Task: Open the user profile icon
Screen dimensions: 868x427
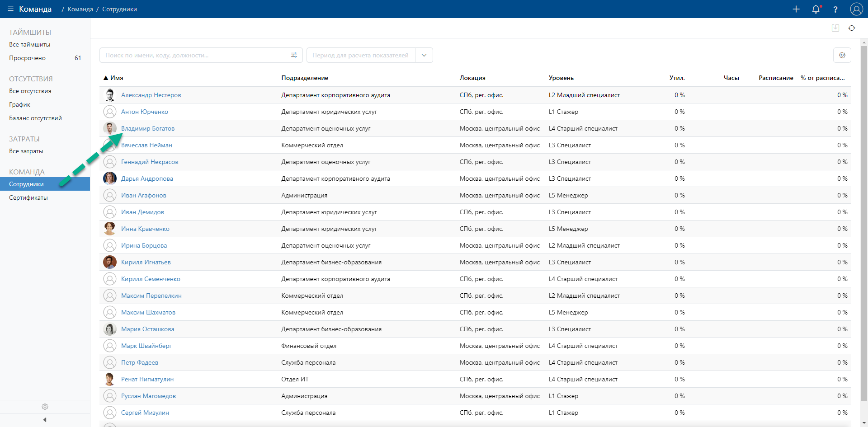Action: pyautogui.click(x=857, y=9)
